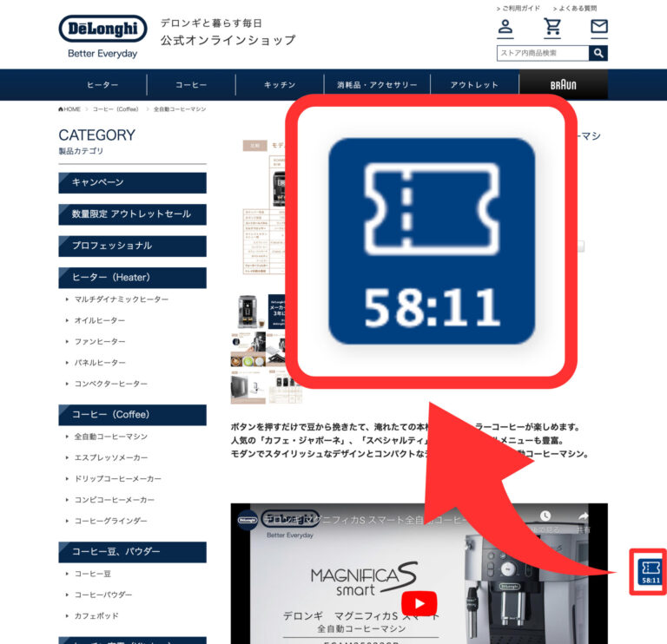Click the store search input field
This screenshot has width=667, height=644.
[x=543, y=53]
